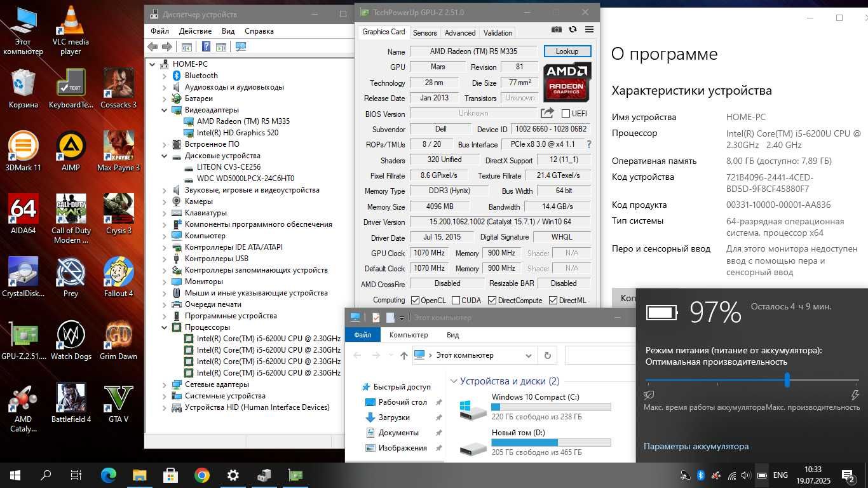Open GTA V desktop shortcut
The image size is (868, 488).
[118, 403]
